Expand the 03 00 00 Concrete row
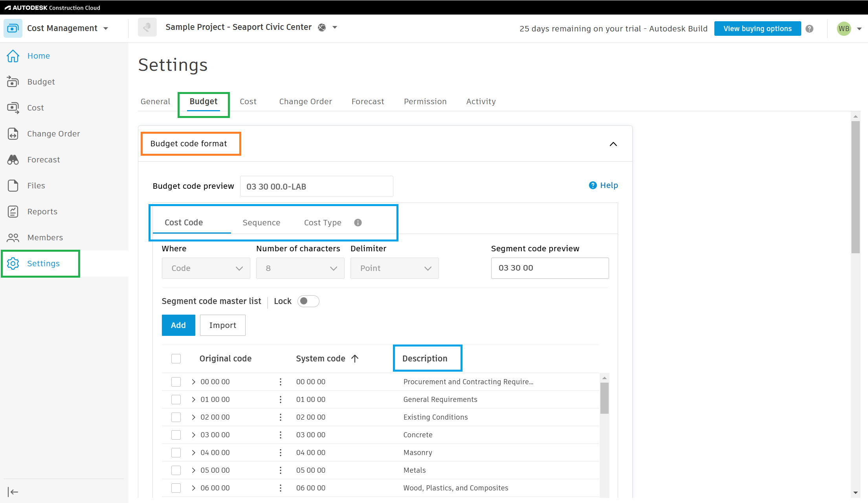The height and width of the screenshot is (503, 868). point(193,435)
